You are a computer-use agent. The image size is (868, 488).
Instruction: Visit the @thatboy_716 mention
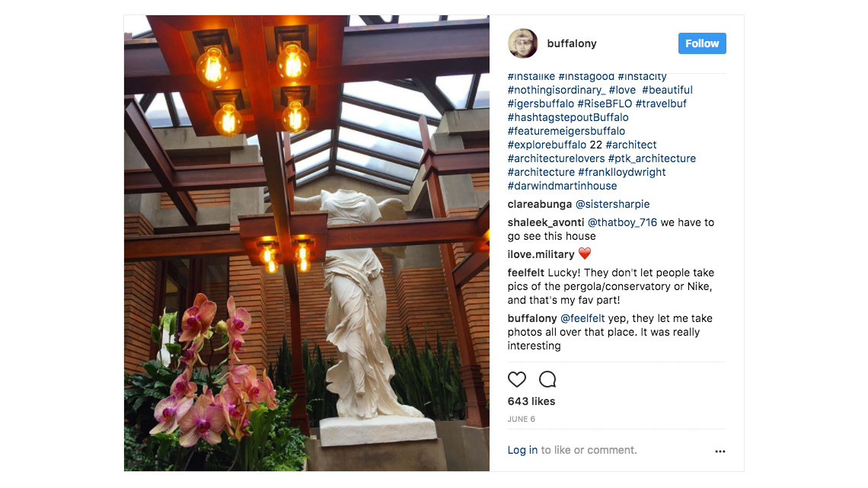[622, 222]
